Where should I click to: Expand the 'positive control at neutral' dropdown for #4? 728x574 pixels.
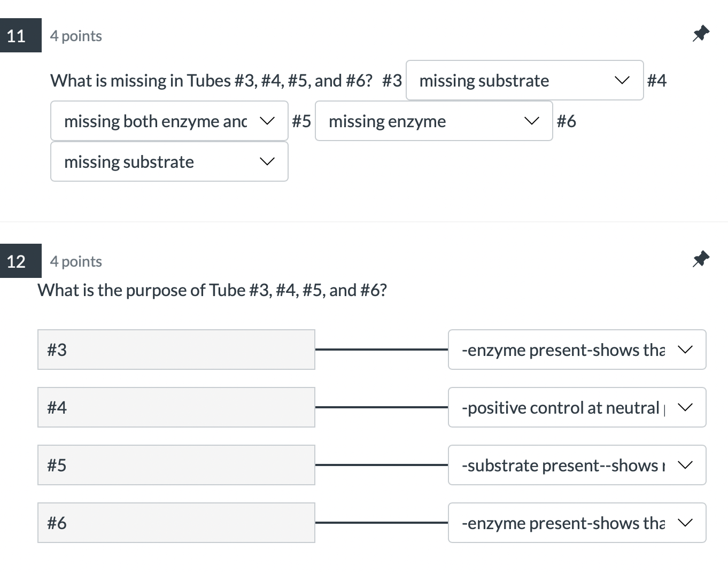[577, 407]
